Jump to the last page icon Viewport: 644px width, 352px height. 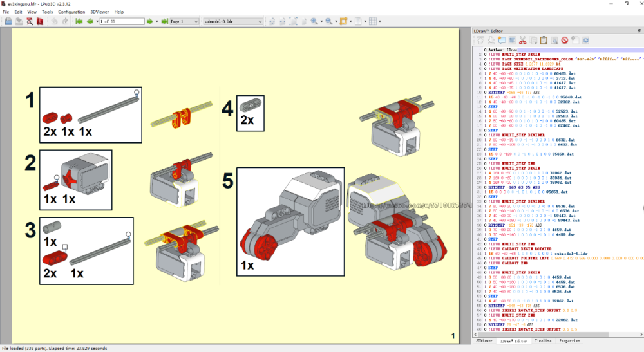tap(164, 21)
